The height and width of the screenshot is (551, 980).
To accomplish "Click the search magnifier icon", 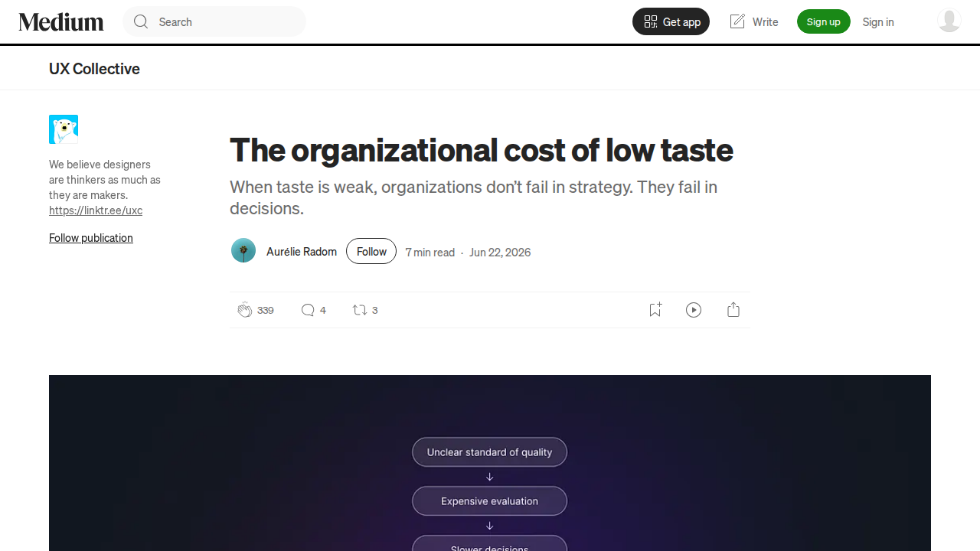I will point(141,21).
